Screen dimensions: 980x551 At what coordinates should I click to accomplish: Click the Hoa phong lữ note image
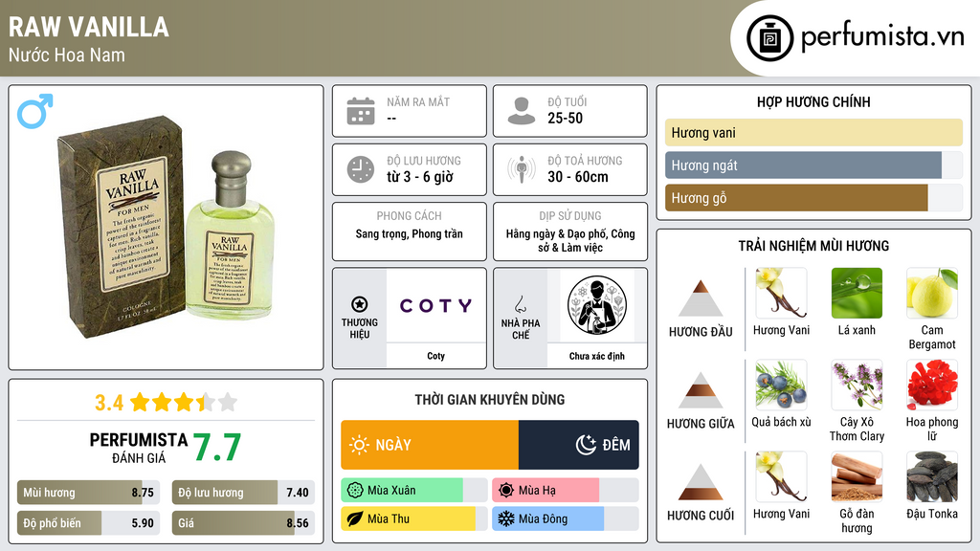[x=932, y=385]
